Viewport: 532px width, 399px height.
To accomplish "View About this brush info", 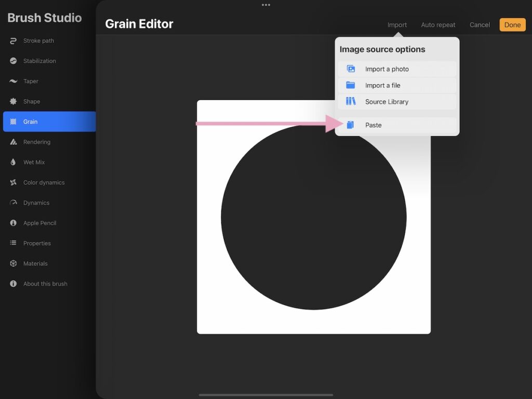I will click(14, 284).
